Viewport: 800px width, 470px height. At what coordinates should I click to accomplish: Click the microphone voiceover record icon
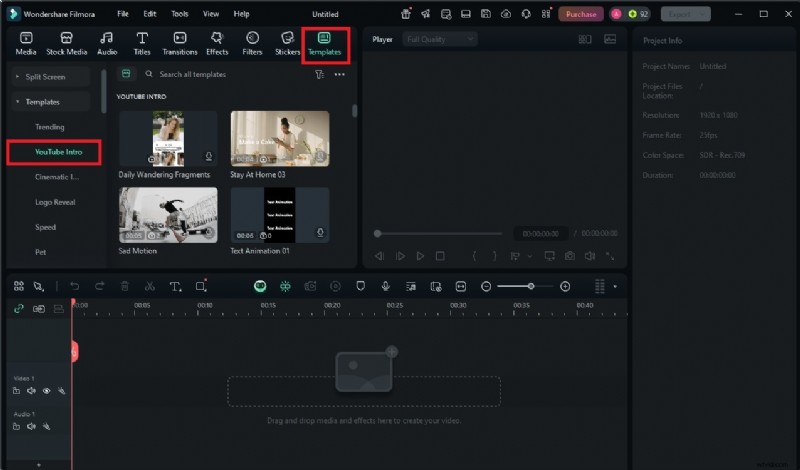[385, 287]
